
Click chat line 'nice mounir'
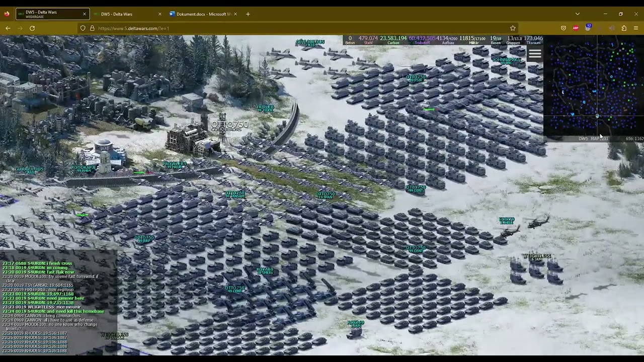tap(68, 307)
